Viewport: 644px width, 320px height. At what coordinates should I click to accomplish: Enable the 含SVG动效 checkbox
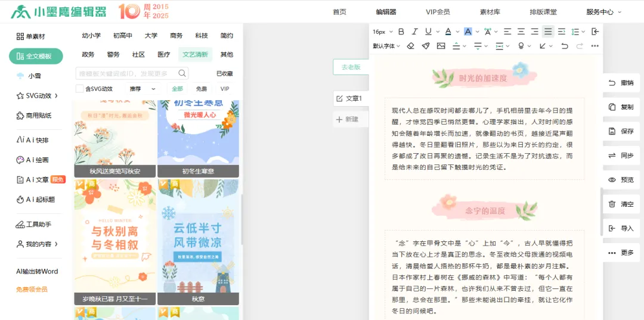click(80, 89)
